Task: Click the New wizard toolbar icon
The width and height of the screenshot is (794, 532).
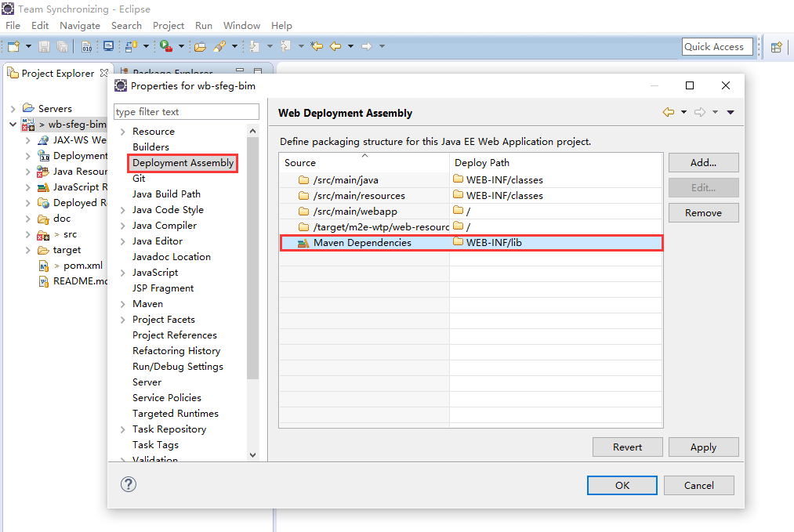Action: (13, 46)
